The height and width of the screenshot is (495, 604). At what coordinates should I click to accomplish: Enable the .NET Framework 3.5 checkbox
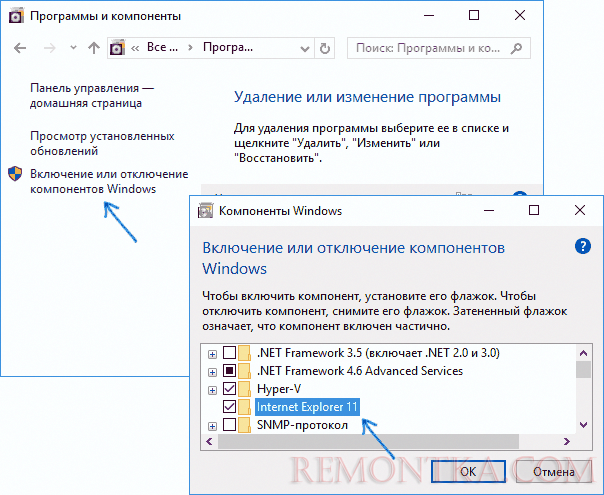click(230, 352)
